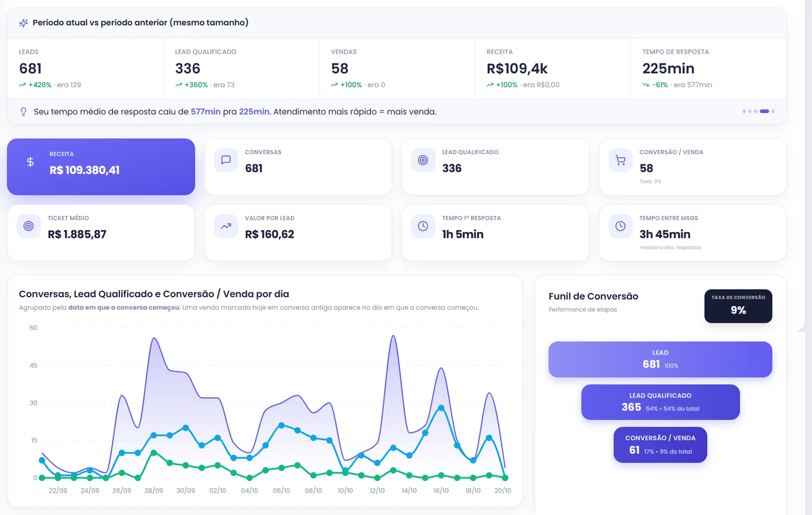The image size is (812, 515).
Task: Click the chat bubble icon in Conversas card
Action: [x=226, y=160]
